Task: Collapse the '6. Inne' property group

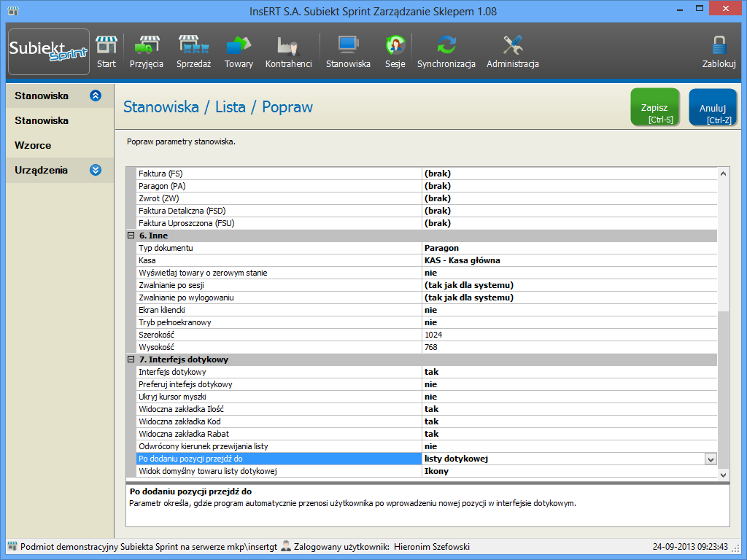Action: [131, 236]
